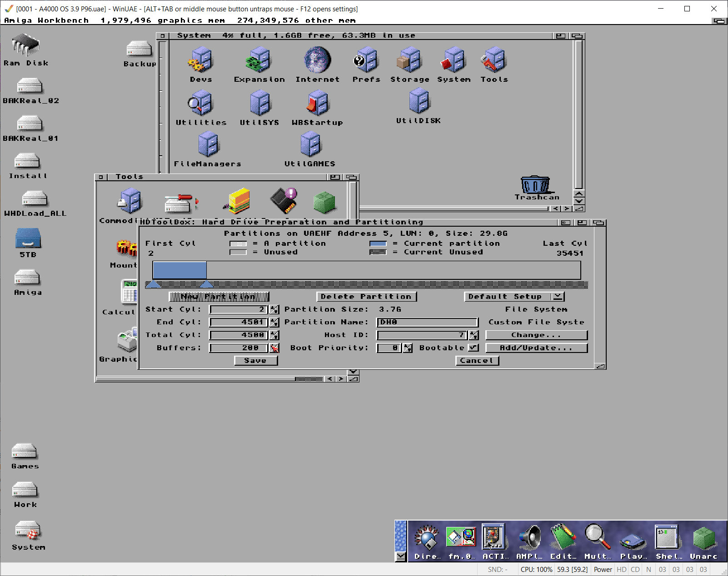The image size is (728, 576).
Task: Open the Internet globe icon
Action: (317, 60)
